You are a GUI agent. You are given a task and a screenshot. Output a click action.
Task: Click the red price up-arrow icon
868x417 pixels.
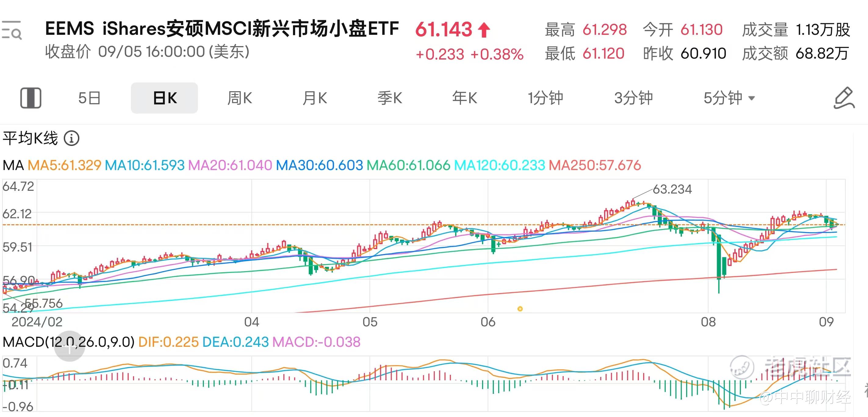tap(484, 30)
